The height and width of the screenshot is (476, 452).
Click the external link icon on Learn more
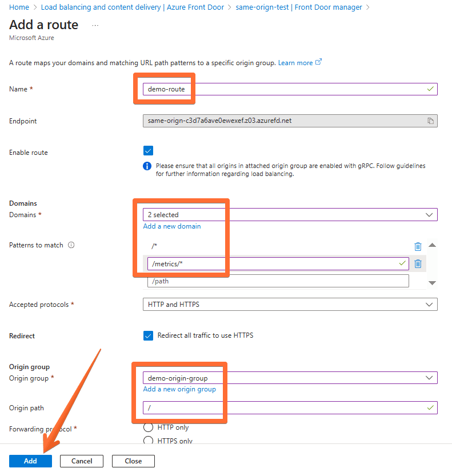[318, 62]
